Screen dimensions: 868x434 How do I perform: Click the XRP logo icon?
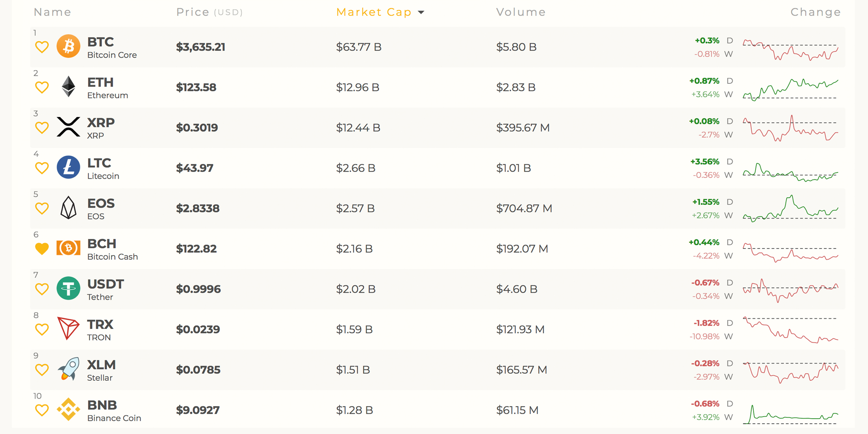(x=68, y=127)
